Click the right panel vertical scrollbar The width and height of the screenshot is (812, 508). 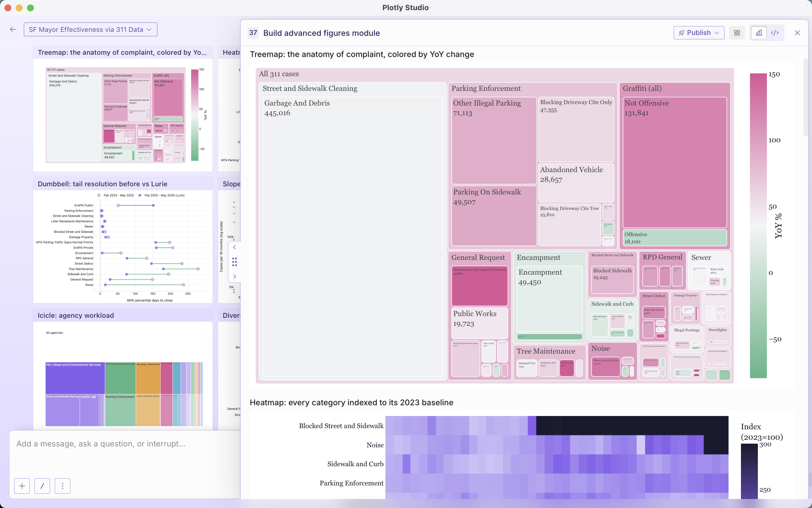(x=806, y=97)
